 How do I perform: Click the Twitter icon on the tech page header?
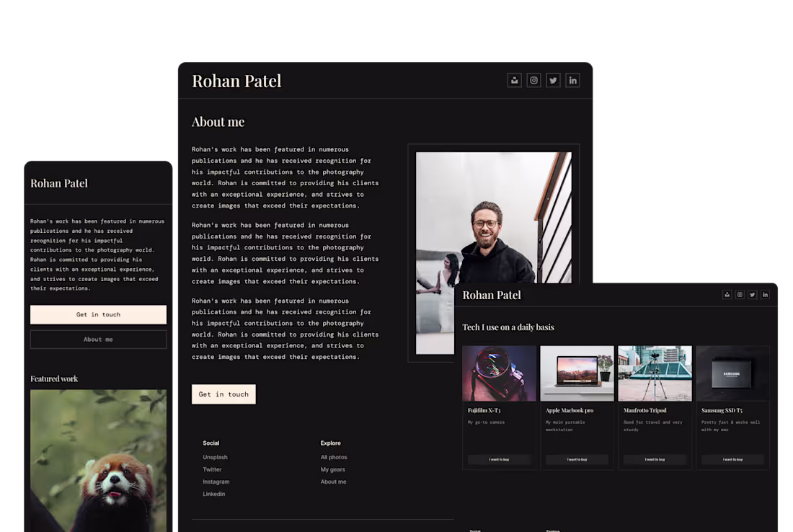coord(752,294)
